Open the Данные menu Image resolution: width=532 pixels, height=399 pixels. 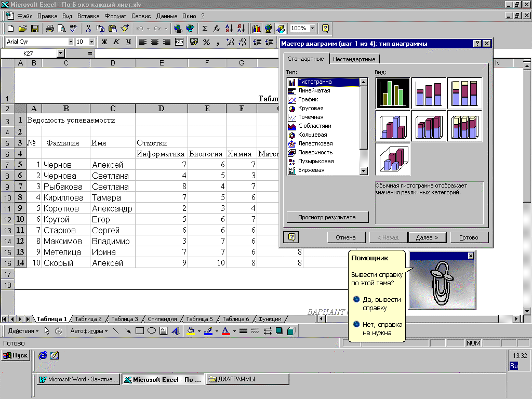[167, 16]
